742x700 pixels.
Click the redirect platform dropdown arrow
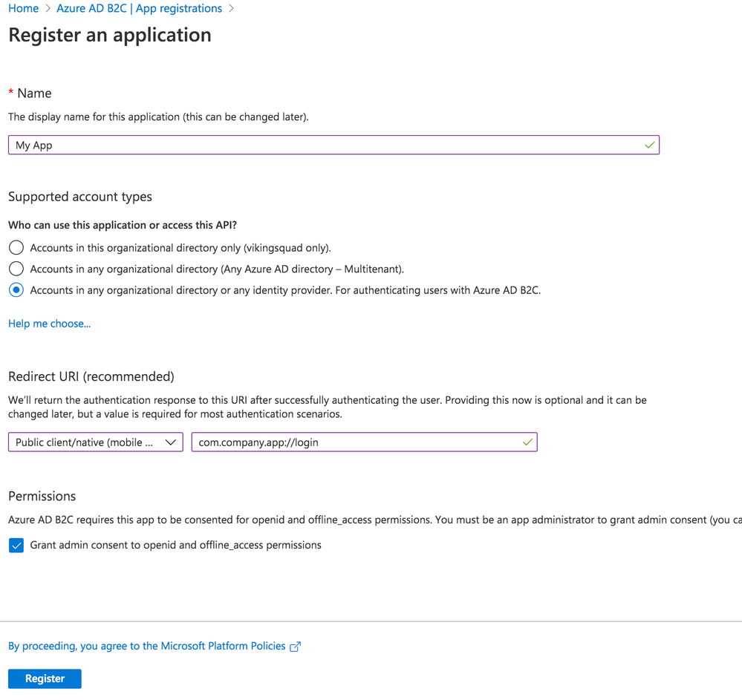pyautogui.click(x=171, y=442)
